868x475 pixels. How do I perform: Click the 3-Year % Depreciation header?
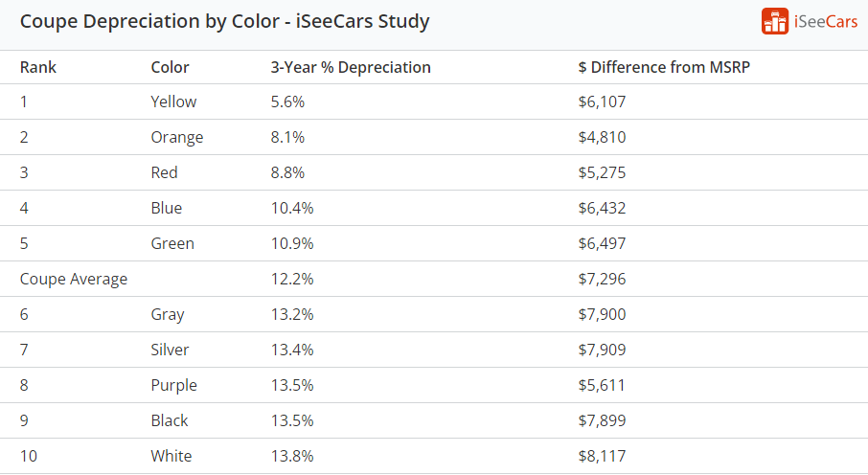click(x=351, y=67)
